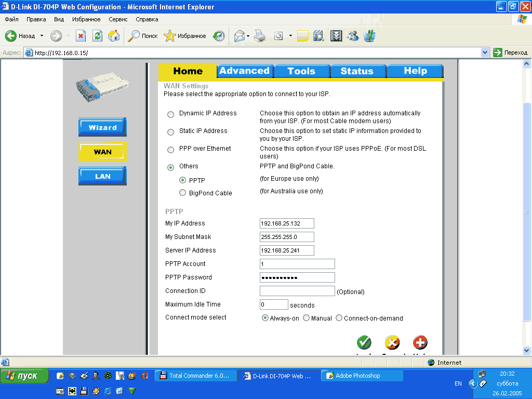Cancel changes with yellow X icon
This screenshot has width=532, height=399.
pyautogui.click(x=392, y=343)
